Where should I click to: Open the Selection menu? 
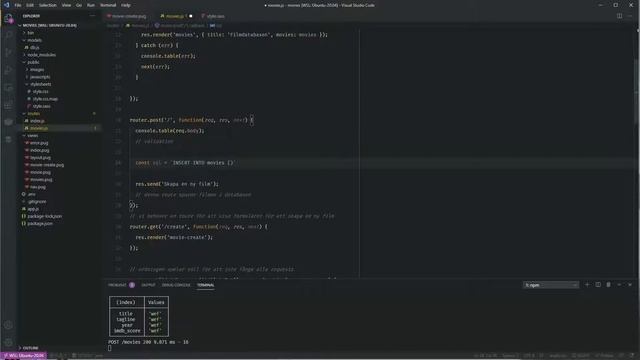tap(48, 5)
